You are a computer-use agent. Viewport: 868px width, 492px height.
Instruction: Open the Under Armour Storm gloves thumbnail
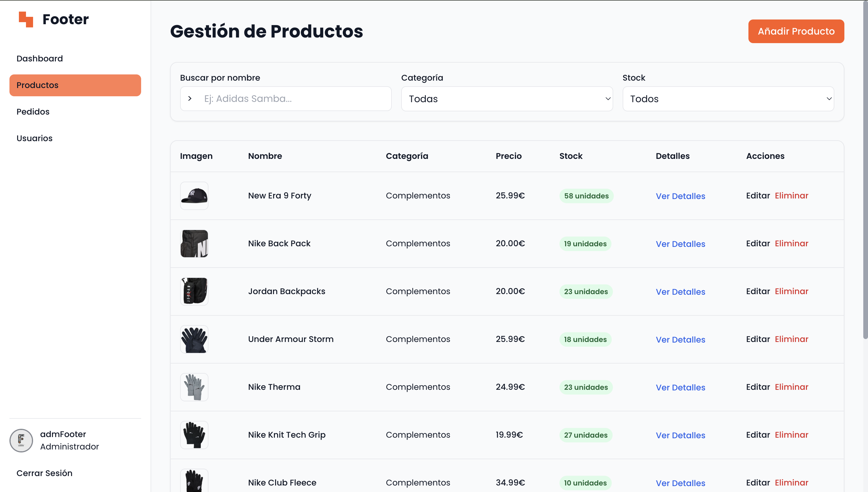click(x=194, y=339)
